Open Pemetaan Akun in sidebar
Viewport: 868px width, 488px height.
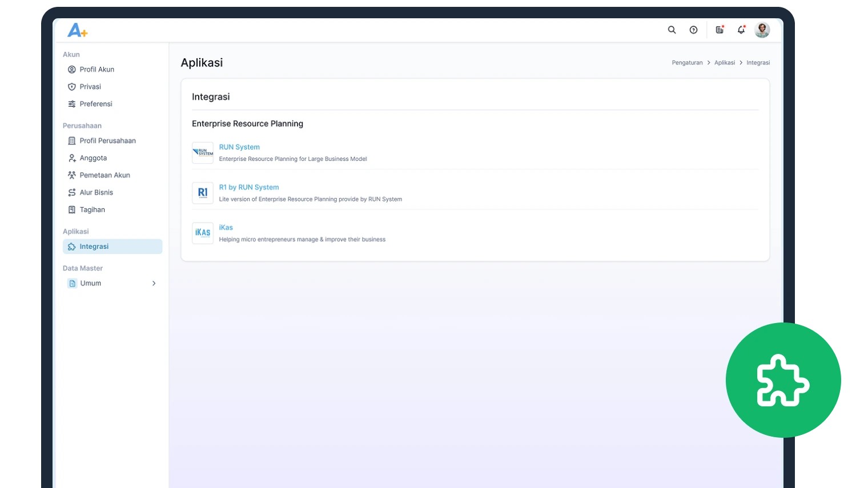(x=105, y=175)
